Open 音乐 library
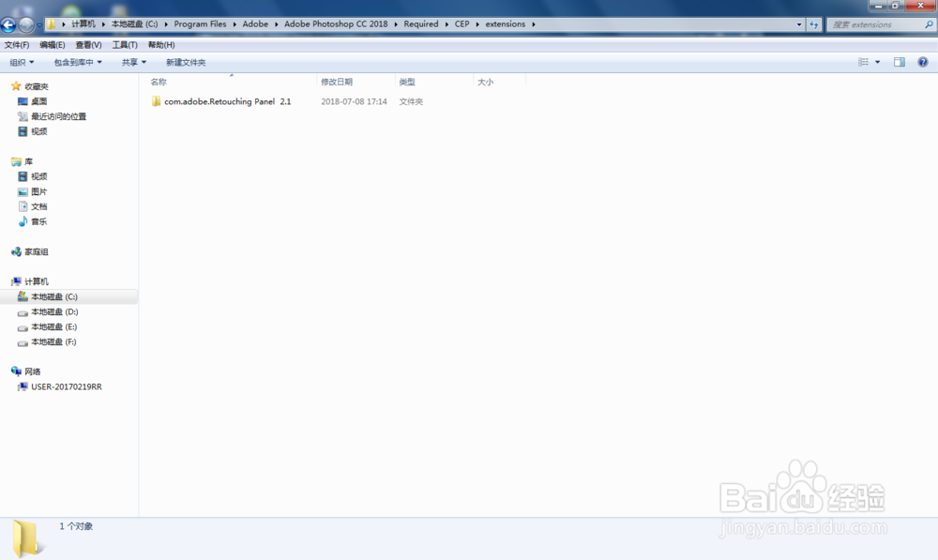Image resolution: width=938 pixels, height=560 pixels. pos(38,221)
